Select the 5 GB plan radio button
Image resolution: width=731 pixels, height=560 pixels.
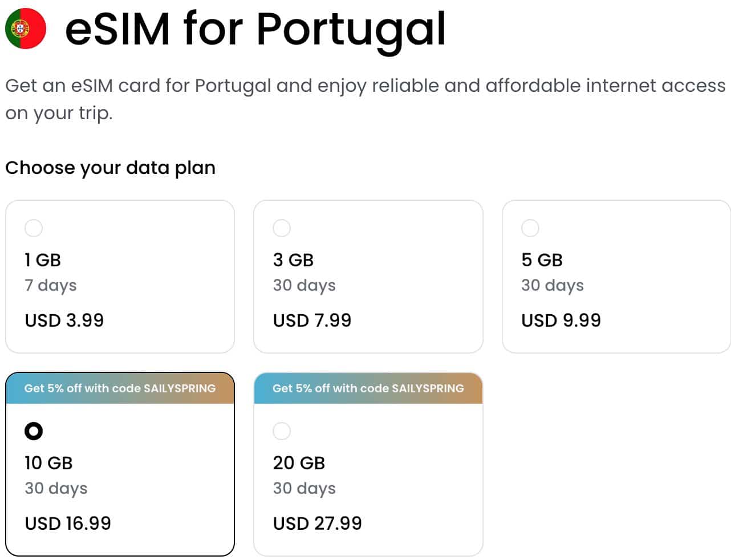tap(530, 228)
